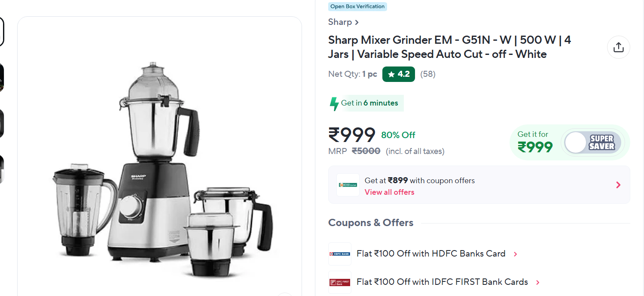The image size is (644, 296).
Task: Select the first product thumbnail on left
Action: [1, 31]
